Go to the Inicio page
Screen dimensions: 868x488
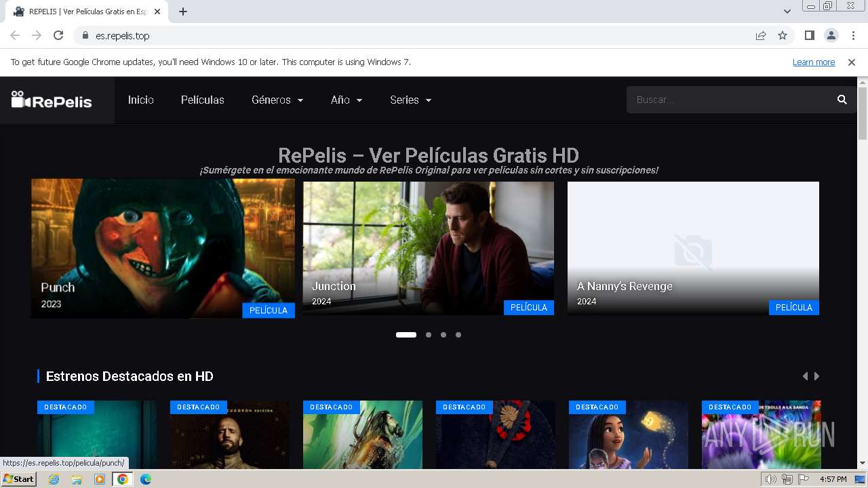point(141,100)
